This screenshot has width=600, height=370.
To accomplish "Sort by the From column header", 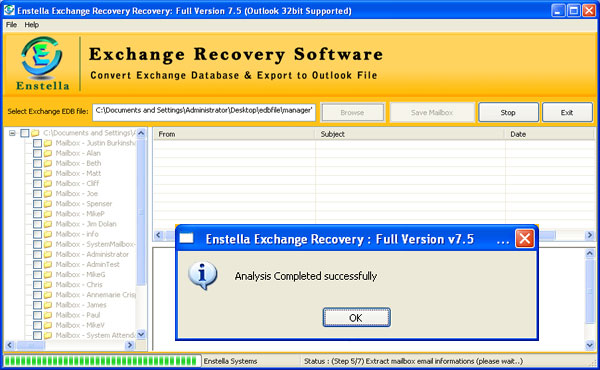I will [x=234, y=134].
